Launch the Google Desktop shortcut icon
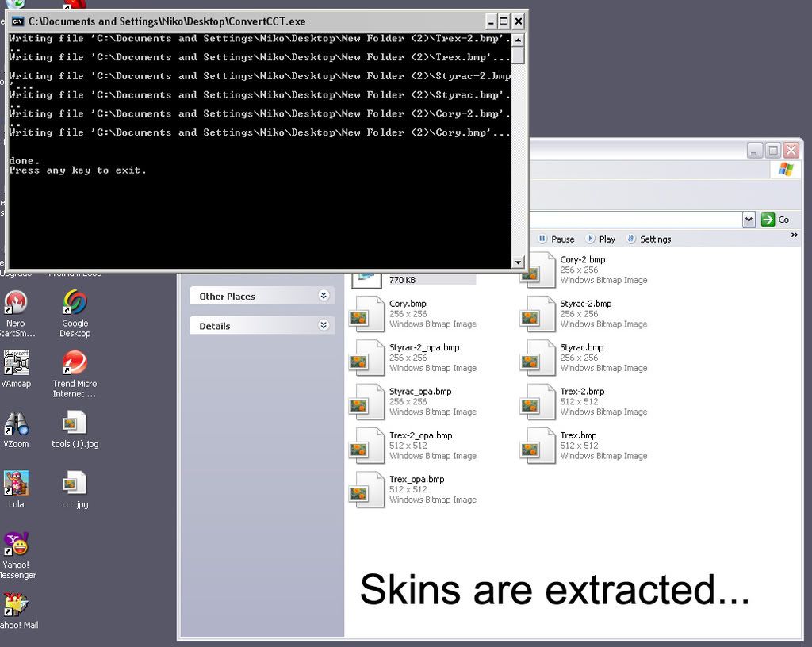Image resolution: width=812 pixels, height=647 pixels. click(75, 302)
